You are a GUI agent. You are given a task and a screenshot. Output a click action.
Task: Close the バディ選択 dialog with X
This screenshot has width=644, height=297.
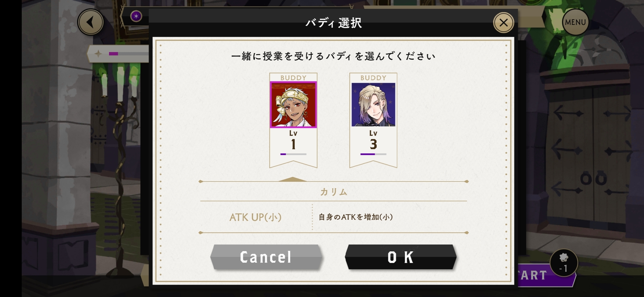[x=503, y=22]
